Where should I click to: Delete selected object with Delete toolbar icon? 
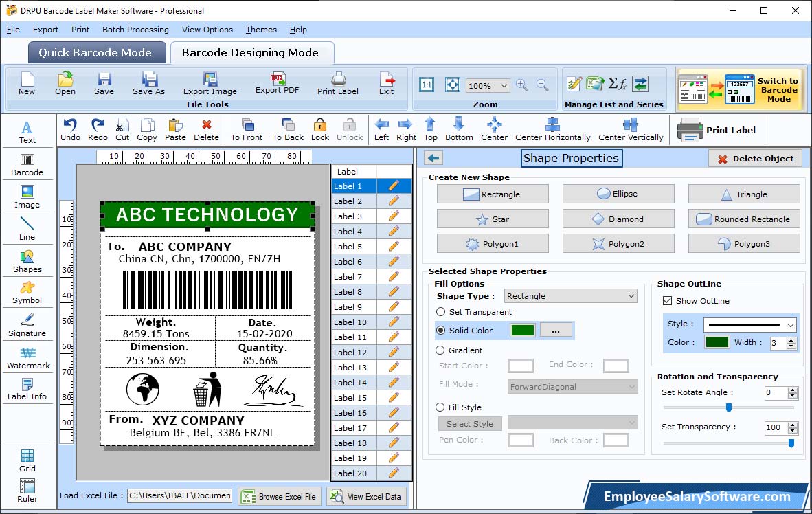pyautogui.click(x=206, y=130)
